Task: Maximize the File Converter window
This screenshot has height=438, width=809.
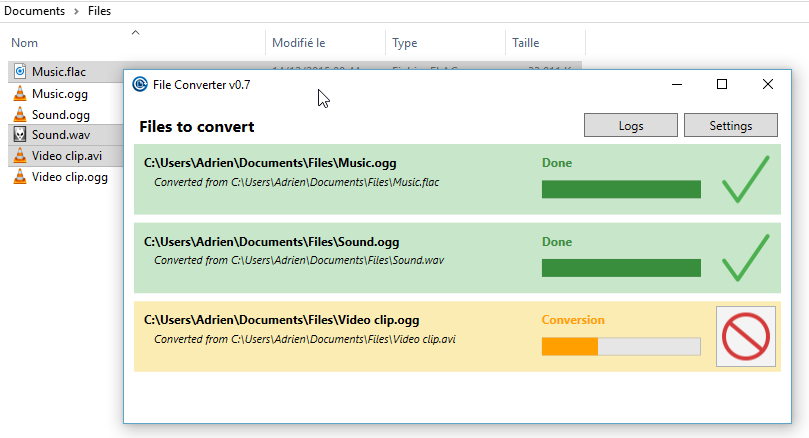Action: click(x=722, y=85)
